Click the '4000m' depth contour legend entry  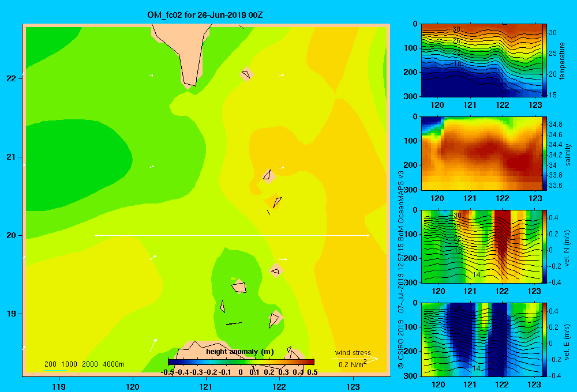click(113, 364)
